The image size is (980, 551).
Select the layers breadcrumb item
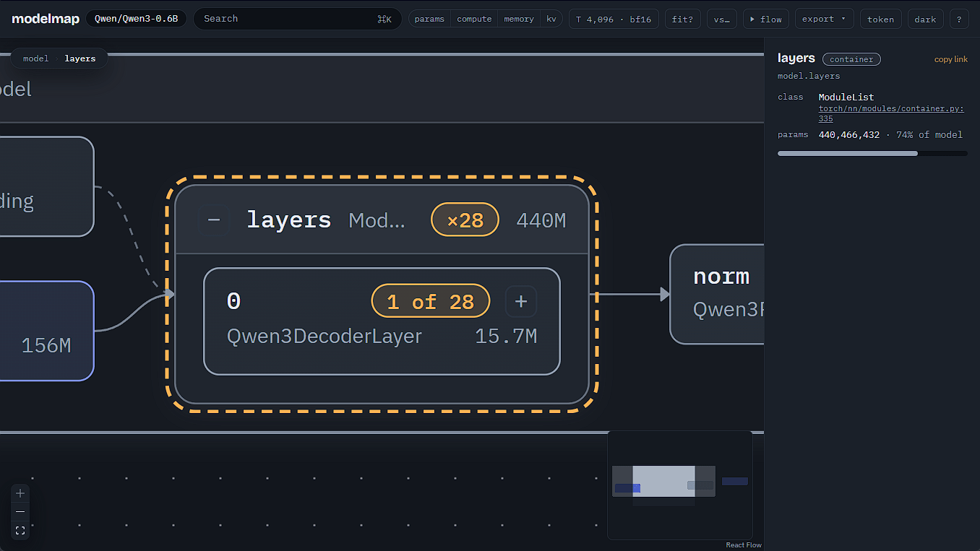pos(80,58)
